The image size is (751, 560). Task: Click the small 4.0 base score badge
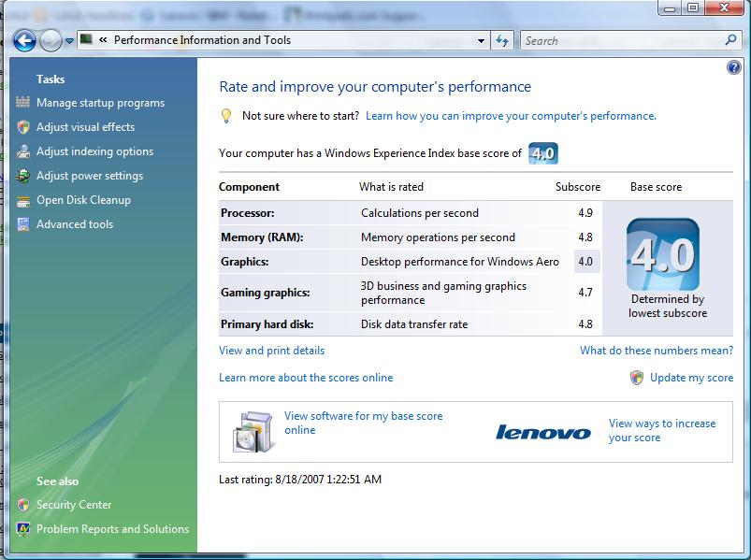(x=543, y=153)
